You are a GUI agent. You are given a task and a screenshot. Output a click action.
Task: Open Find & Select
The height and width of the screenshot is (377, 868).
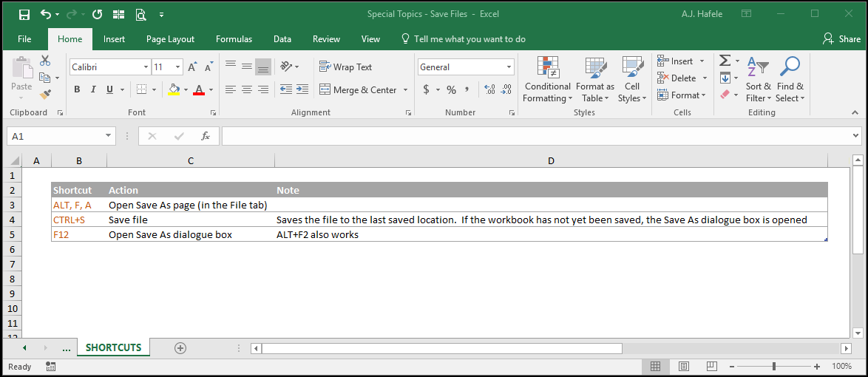[x=790, y=79]
